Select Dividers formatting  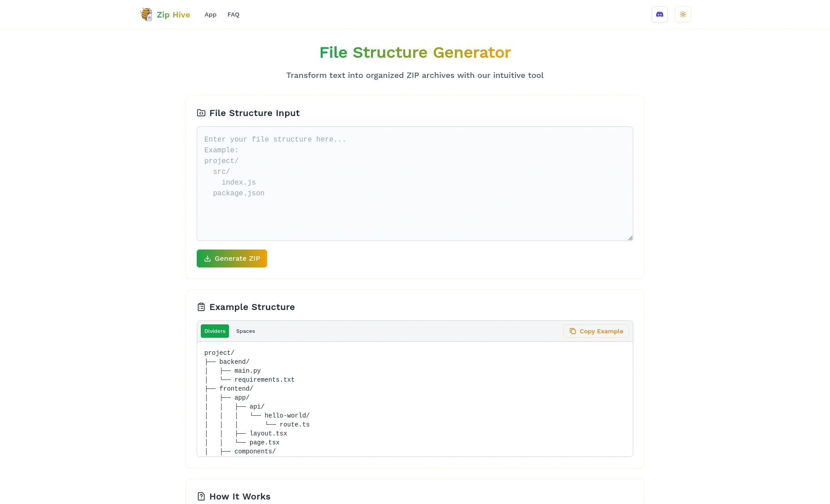(215, 331)
